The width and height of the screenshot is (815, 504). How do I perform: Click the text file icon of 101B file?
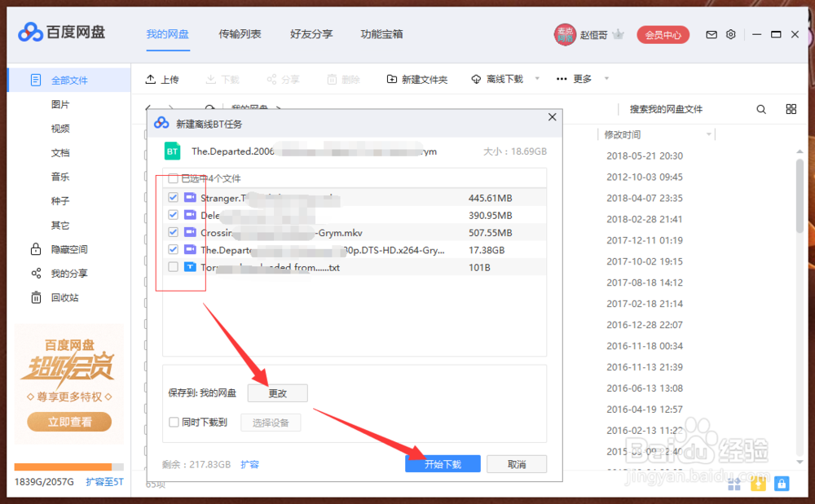pyautogui.click(x=190, y=267)
